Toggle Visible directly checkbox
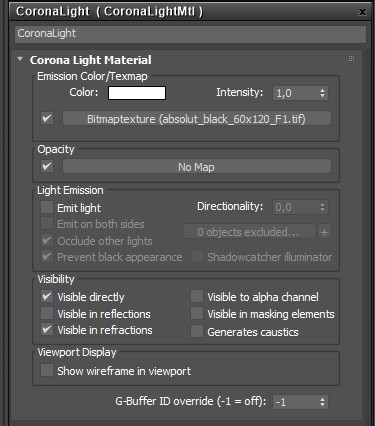Viewport: 375px width, 426px height. 47,296
